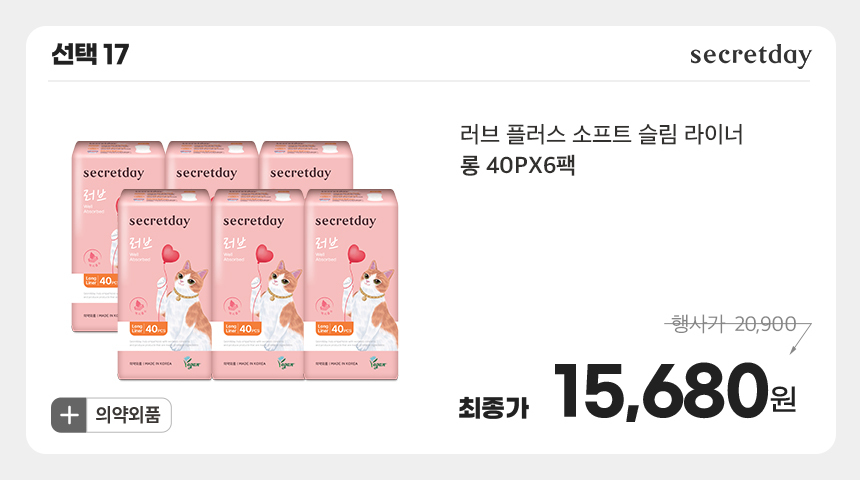Open the 러브 플러스 소프트 슬림 라이너 title
The width and height of the screenshot is (860, 500).
pos(601,134)
